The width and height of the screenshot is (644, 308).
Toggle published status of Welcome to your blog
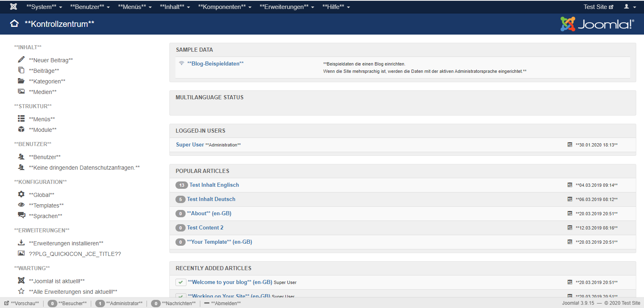point(181,282)
